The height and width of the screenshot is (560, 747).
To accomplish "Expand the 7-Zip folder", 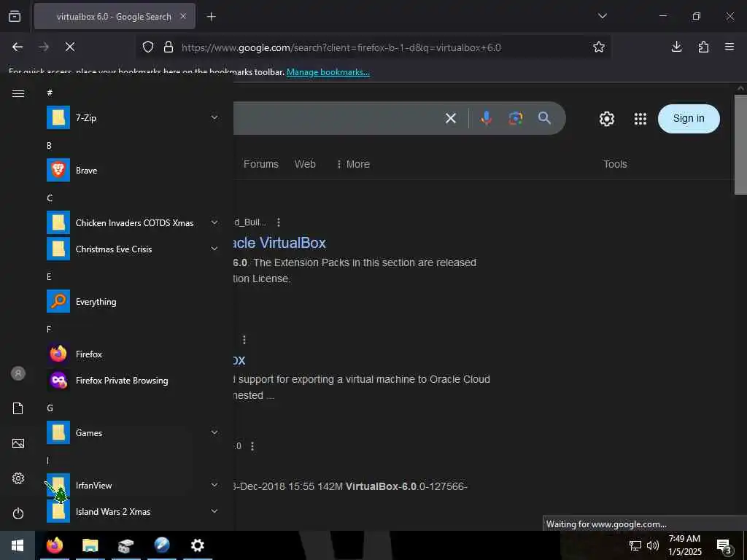I will pos(133,117).
